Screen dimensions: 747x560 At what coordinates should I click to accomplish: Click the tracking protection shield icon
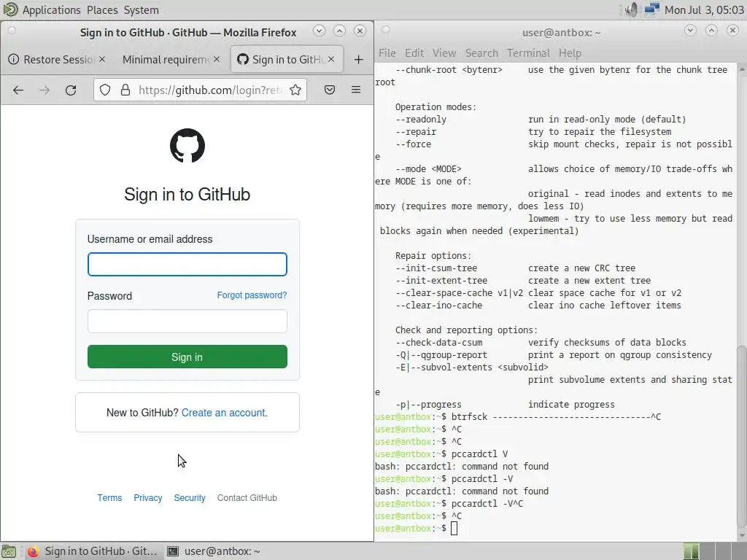(105, 90)
